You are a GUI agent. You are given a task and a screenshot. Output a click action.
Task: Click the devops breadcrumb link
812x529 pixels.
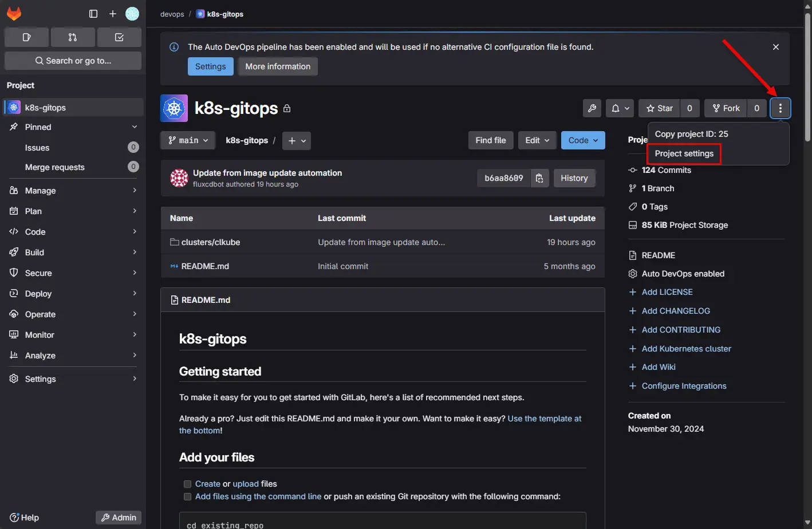(x=172, y=14)
